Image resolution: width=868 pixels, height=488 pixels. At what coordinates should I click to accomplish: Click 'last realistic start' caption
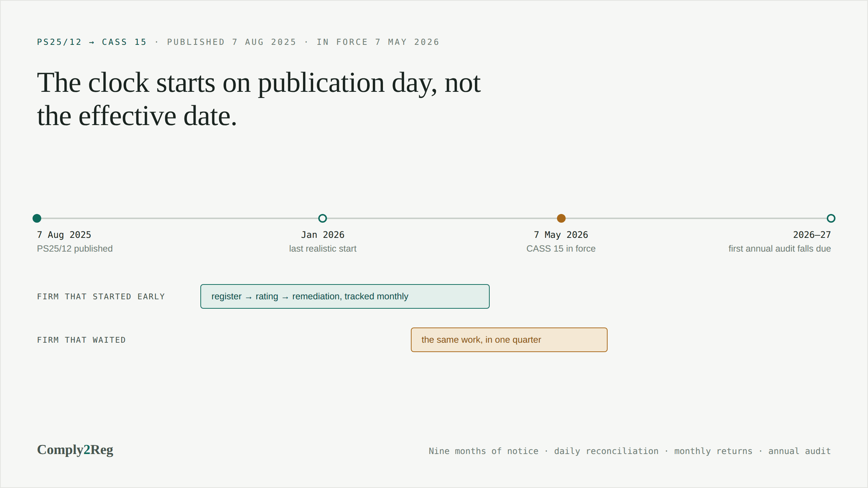[x=323, y=249]
